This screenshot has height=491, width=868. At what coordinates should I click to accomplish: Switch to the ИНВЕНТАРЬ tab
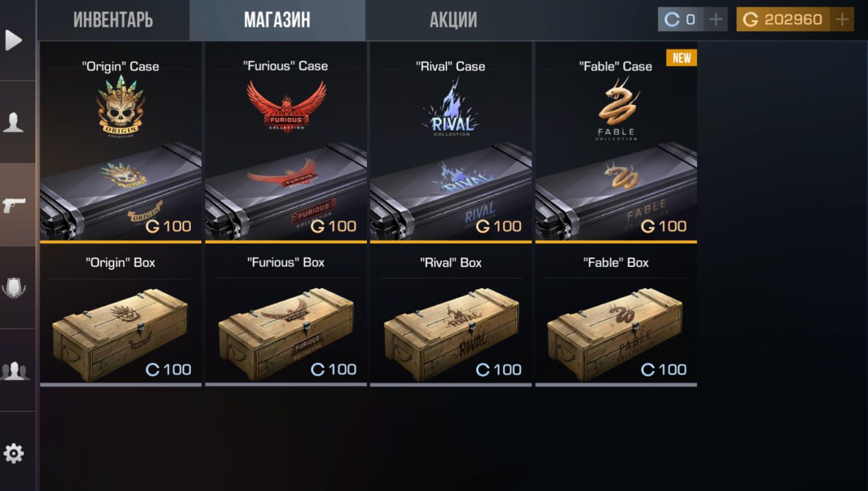(x=113, y=20)
